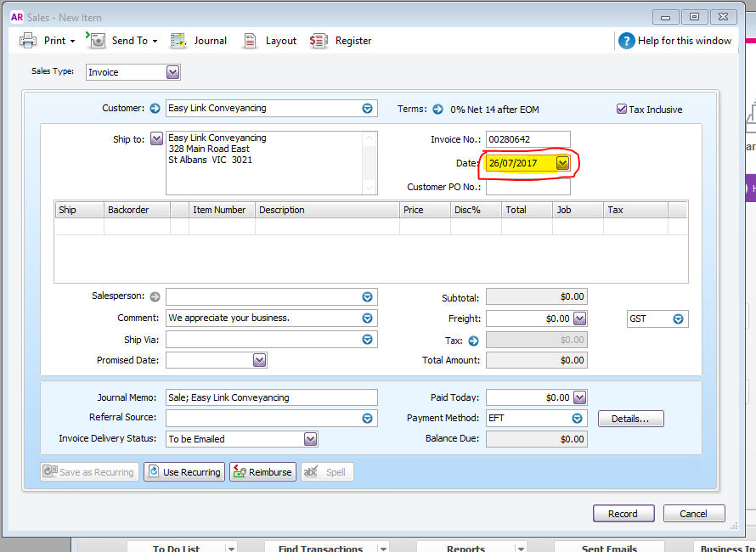Viewport: 756px width, 552px height.
Task: Expand the Invoice Delivery Status dropdown
Action: (310, 439)
